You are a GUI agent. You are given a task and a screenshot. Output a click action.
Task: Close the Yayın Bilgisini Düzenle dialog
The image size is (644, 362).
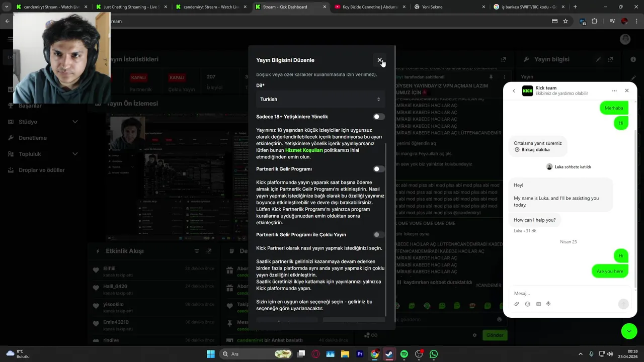[379, 60]
